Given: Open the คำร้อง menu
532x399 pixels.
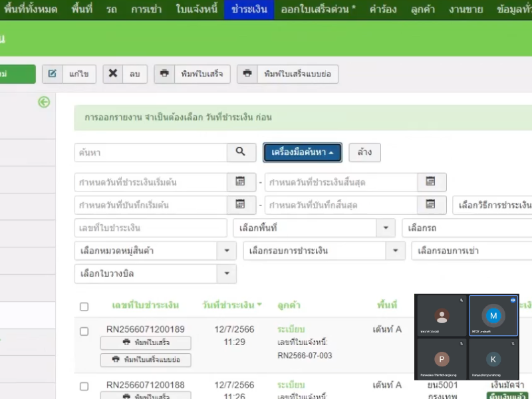Looking at the screenshot, I should click(383, 9).
